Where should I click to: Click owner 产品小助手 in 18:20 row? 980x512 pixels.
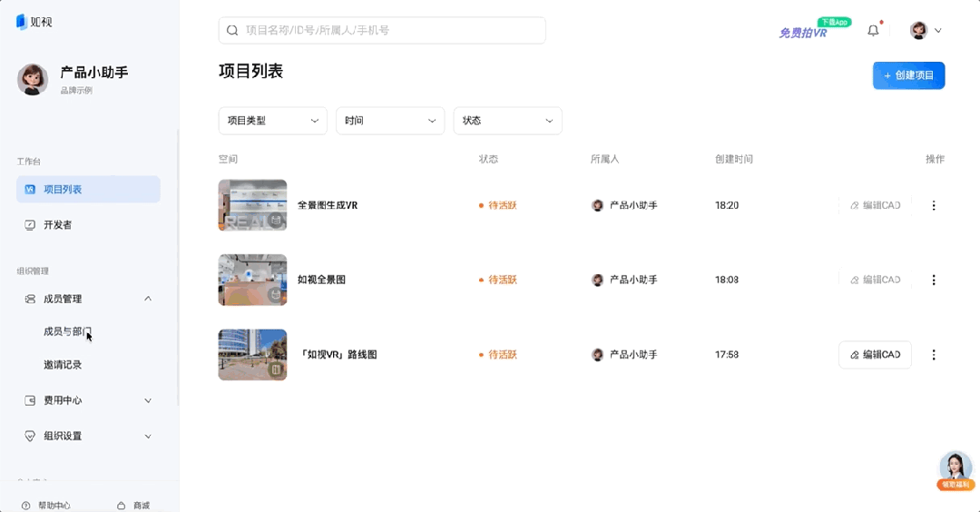[x=624, y=205]
